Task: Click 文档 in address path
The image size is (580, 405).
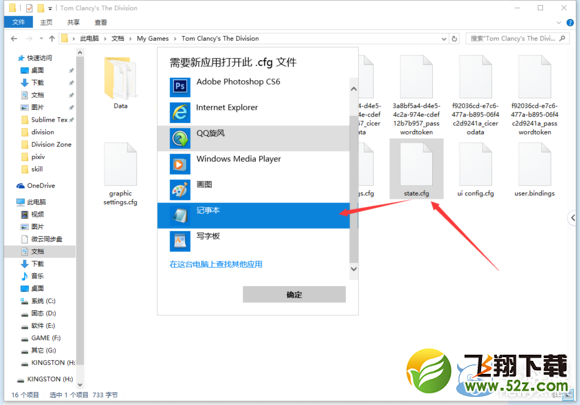Action: click(118, 38)
